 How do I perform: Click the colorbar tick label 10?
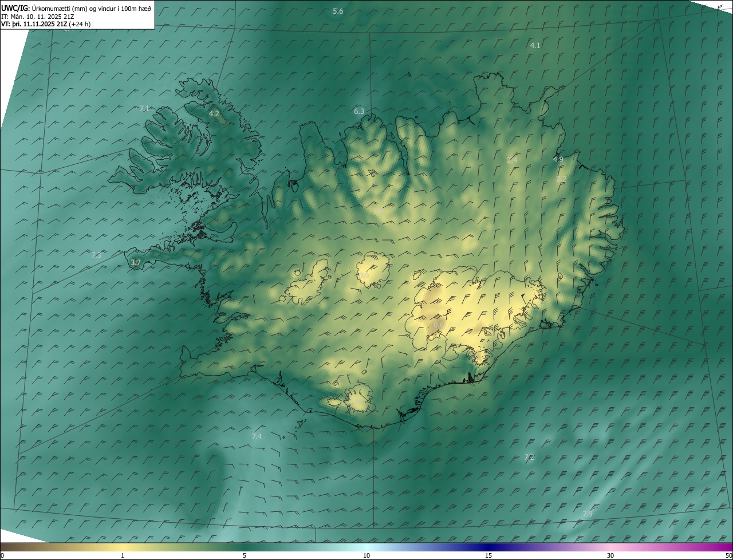tap(366, 556)
